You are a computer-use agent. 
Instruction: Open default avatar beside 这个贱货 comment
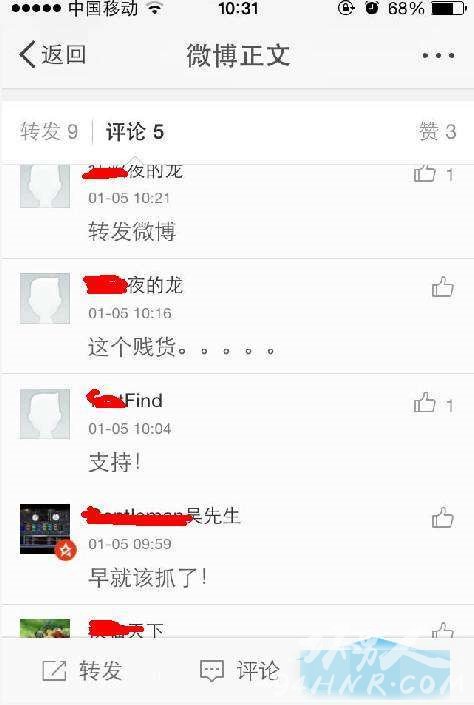click(x=45, y=298)
